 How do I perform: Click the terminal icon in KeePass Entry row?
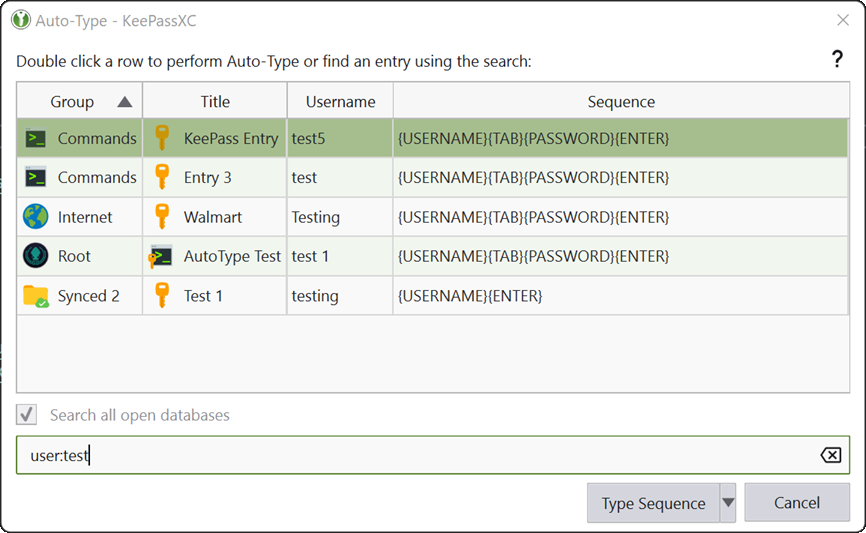click(x=36, y=139)
